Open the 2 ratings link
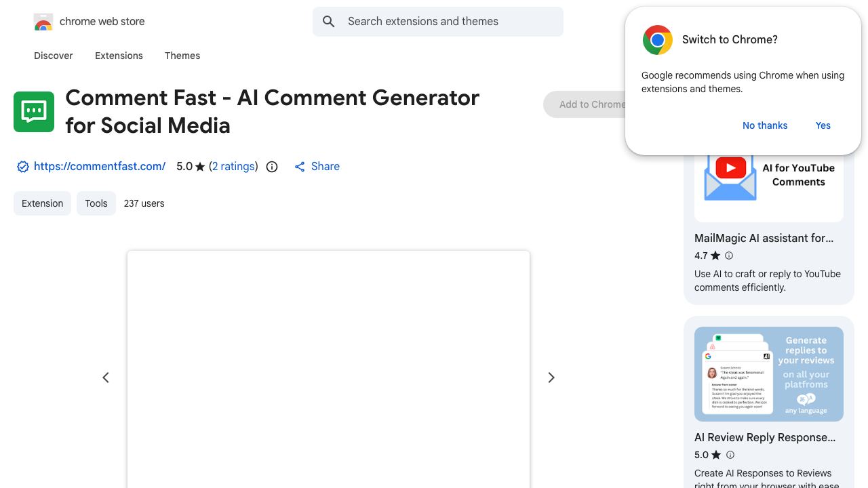The height and width of the screenshot is (488, 868). pyautogui.click(x=233, y=167)
